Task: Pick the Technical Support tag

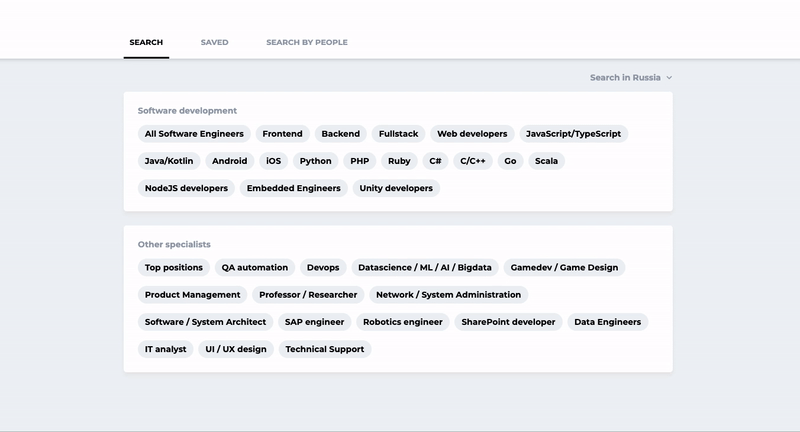Action: point(324,349)
